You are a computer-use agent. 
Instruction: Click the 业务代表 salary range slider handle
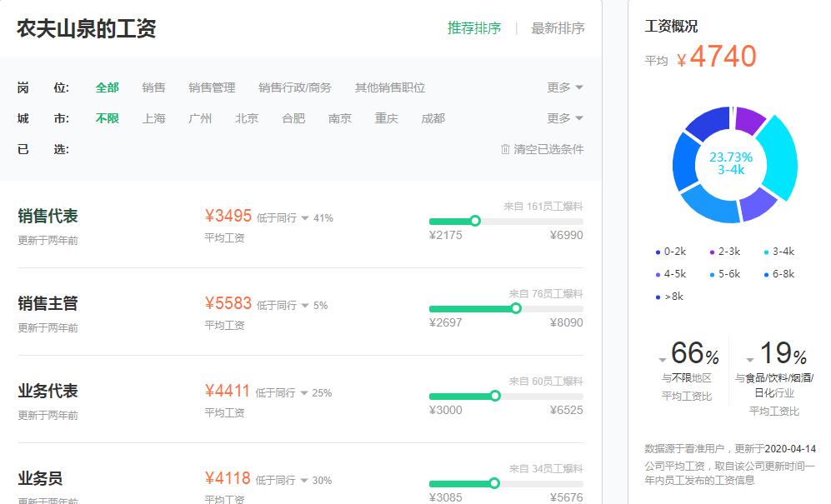tap(495, 396)
